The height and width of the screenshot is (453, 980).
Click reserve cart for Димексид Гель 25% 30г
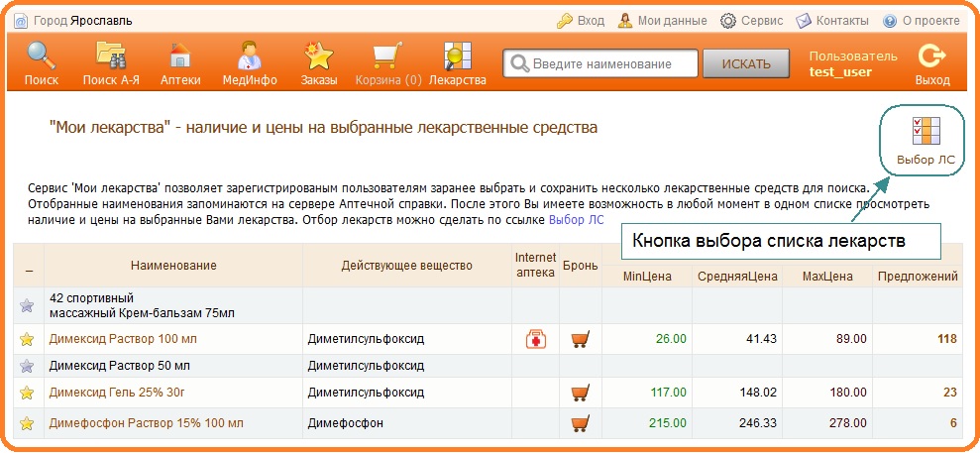581,392
